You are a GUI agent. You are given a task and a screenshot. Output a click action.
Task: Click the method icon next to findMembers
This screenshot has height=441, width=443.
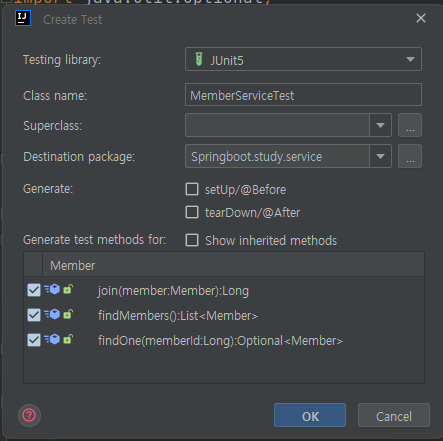tap(52, 314)
